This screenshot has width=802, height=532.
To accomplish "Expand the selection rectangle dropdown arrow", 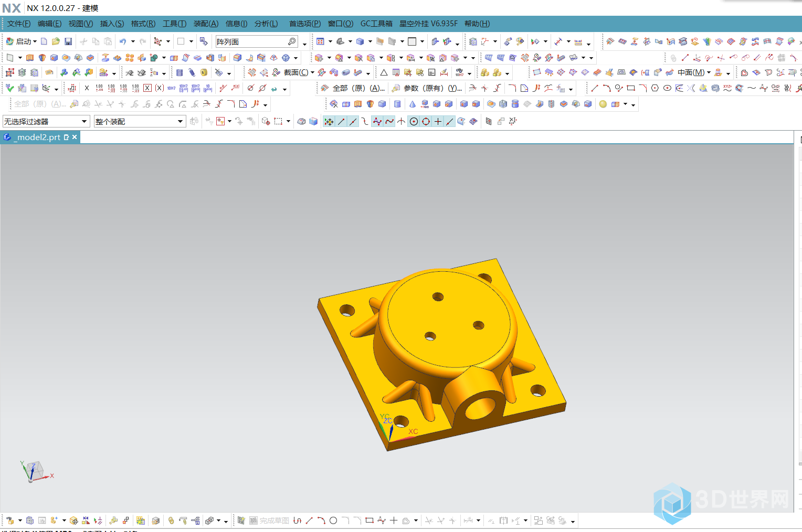I will click(x=288, y=121).
